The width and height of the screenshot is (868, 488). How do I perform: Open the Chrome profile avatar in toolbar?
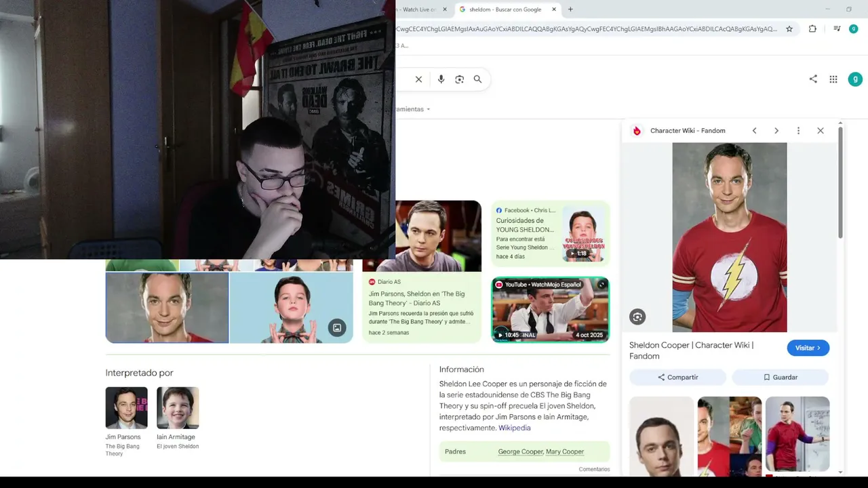click(x=854, y=29)
